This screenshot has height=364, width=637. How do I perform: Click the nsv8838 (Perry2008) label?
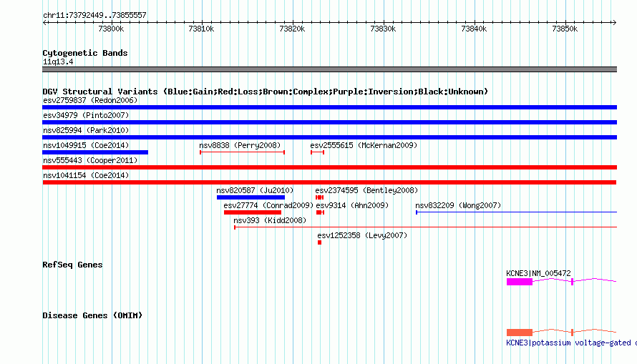[240, 145]
